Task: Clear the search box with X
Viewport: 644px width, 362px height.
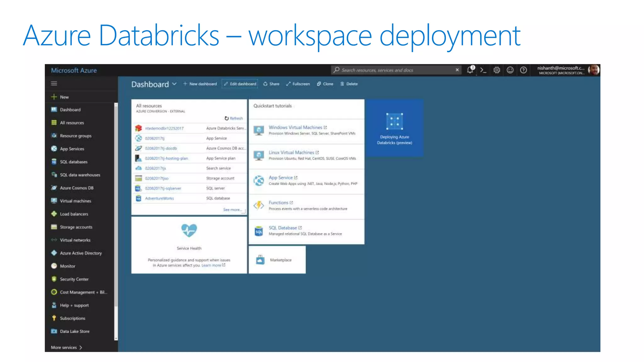Action: pyautogui.click(x=457, y=70)
